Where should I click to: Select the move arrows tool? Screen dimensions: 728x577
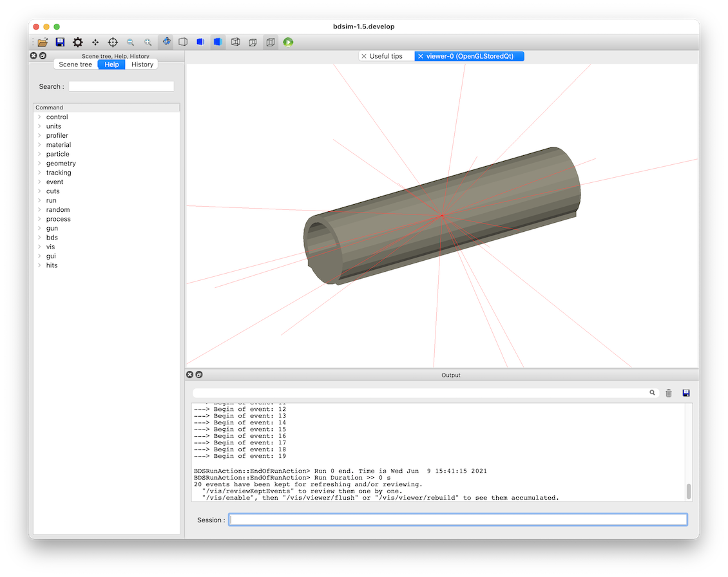click(x=95, y=43)
